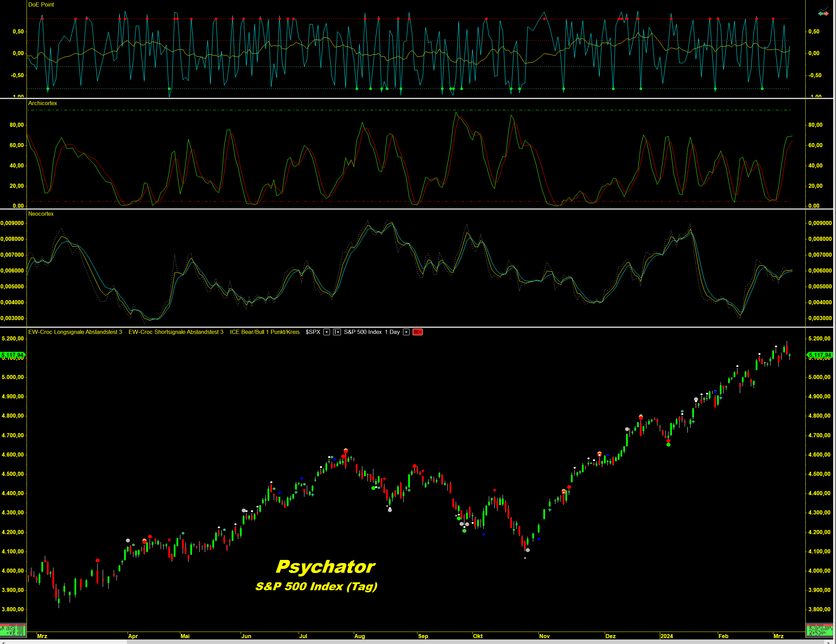Viewport: 836px width, 644px height.
Task: Click the chart scroll arrows icon
Action: click(823, 13)
